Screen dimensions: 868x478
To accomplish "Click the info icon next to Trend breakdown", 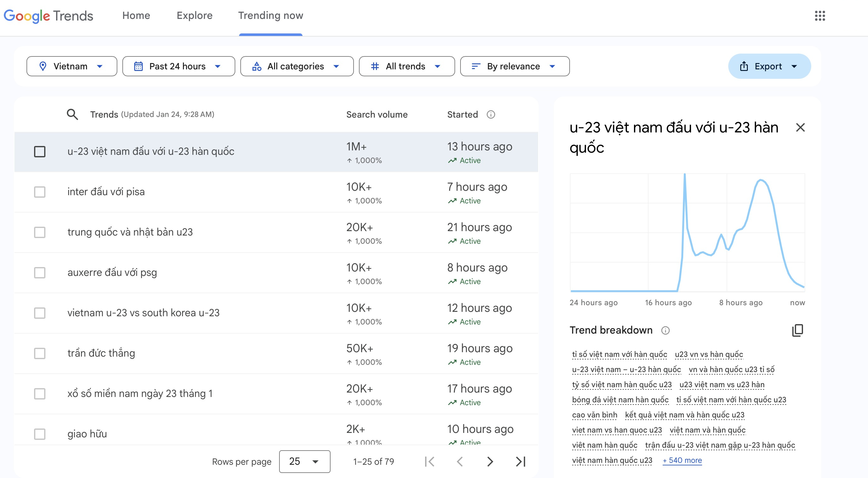I will point(666,330).
